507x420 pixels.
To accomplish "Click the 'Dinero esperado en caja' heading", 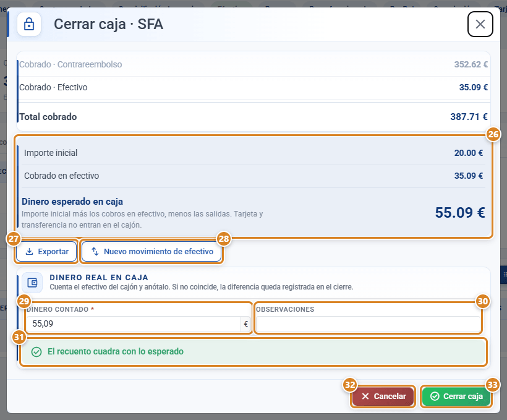I will [72, 202].
